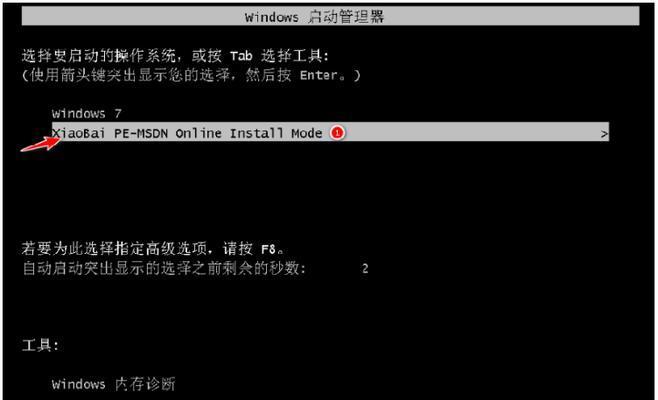
Task: Click the Windows 启动管理器 title bar
Action: (x=330, y=17)
